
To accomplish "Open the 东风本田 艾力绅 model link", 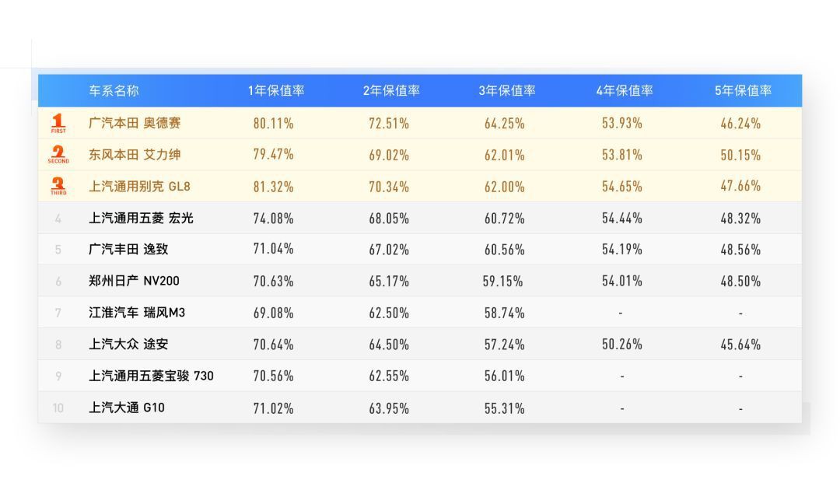I will (x=135, y=155).
